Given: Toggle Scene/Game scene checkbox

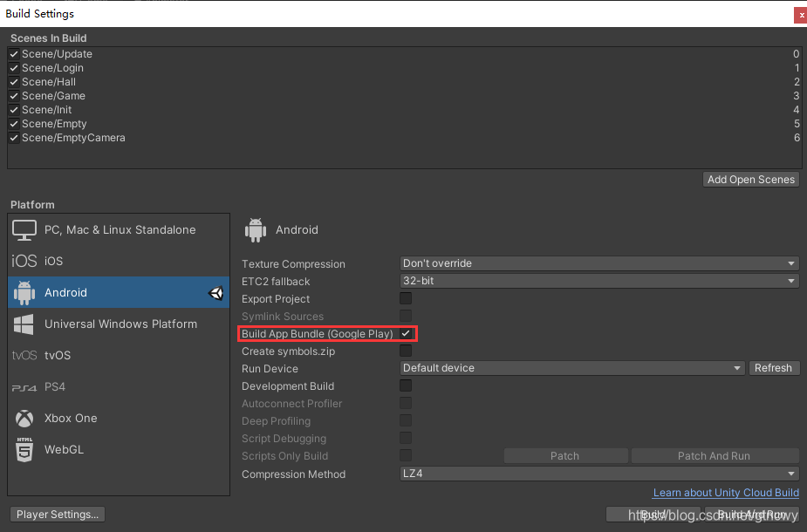Looking at the screenshot, I should [14, 96].
